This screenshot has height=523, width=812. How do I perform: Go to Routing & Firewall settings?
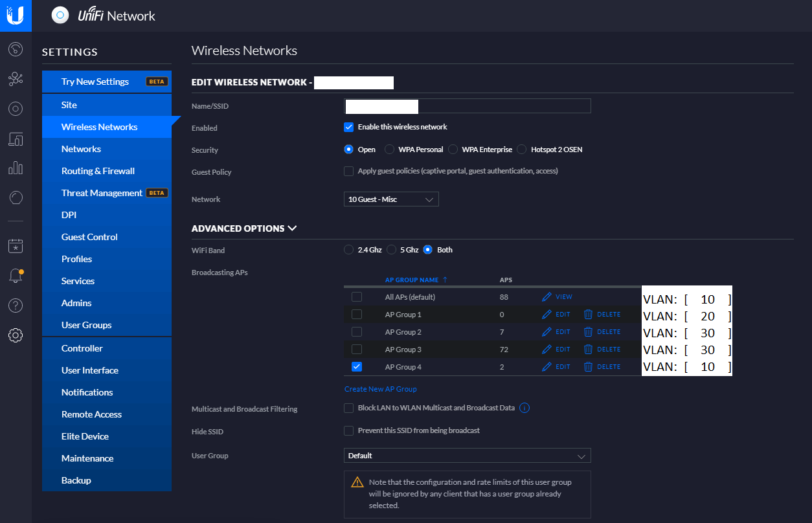[x=98, y=171]
